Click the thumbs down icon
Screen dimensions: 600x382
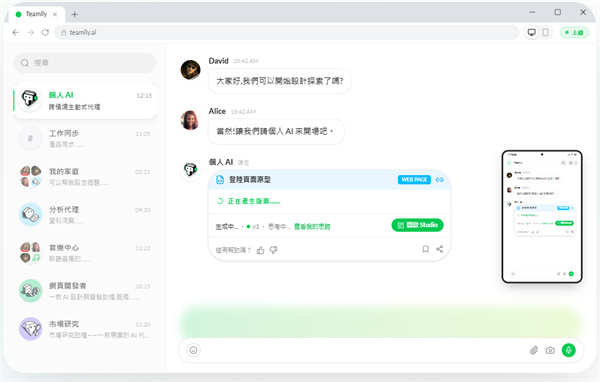[x=274, y=250]
